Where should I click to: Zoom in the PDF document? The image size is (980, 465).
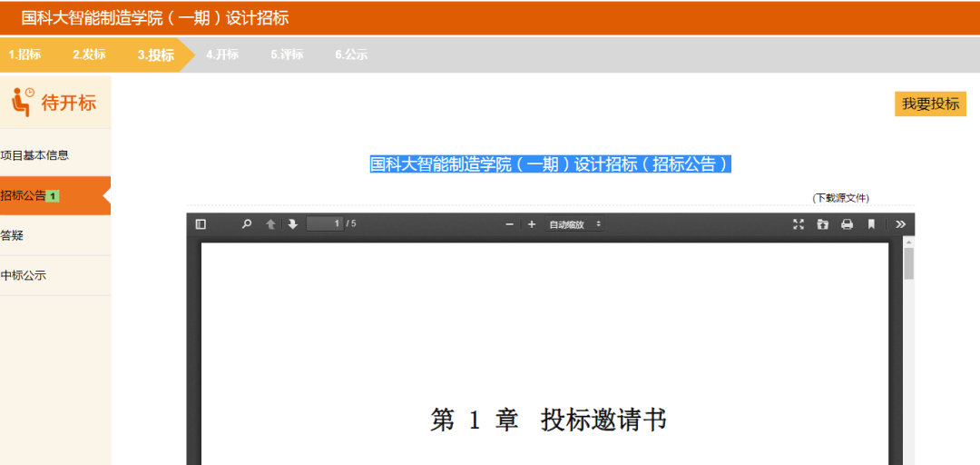532,224
